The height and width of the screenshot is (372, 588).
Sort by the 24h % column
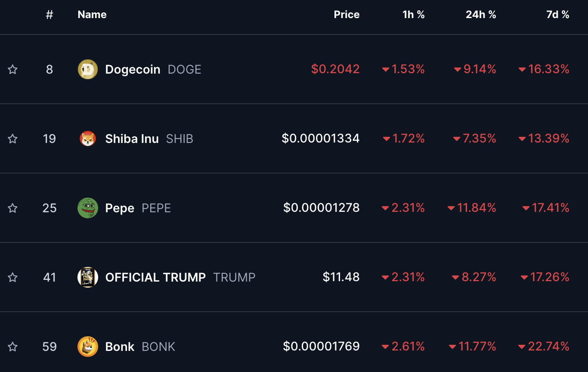coord(481,15)
